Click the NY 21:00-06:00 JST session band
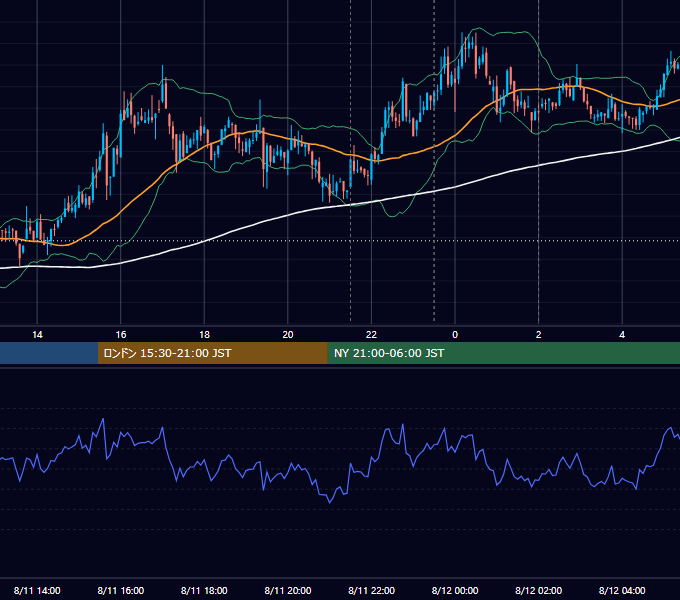 tap(503, 353)
